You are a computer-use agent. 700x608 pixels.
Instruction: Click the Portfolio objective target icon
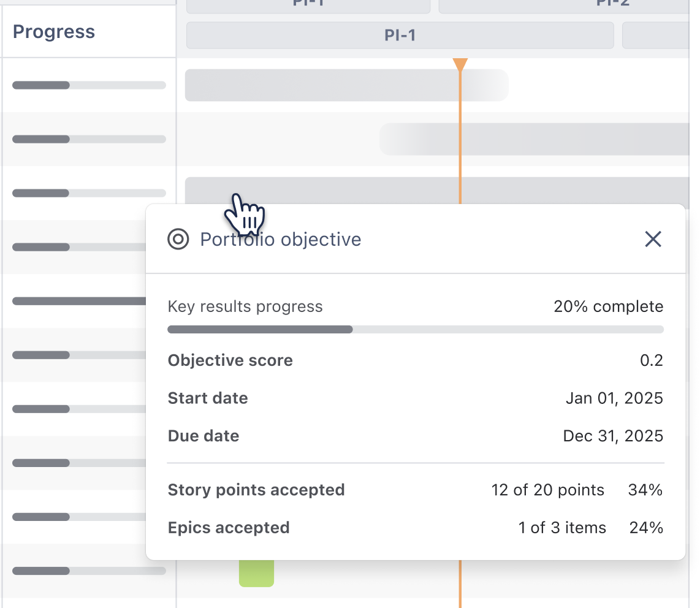(x=178, y=240)
